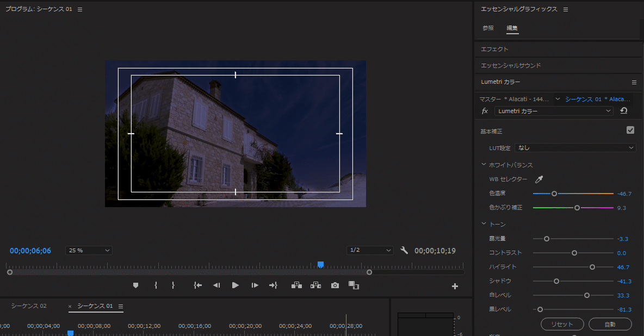Click the duration 00;00;10;19
The height and width of the screenshot is (336, 644).
tap(435, 251)
